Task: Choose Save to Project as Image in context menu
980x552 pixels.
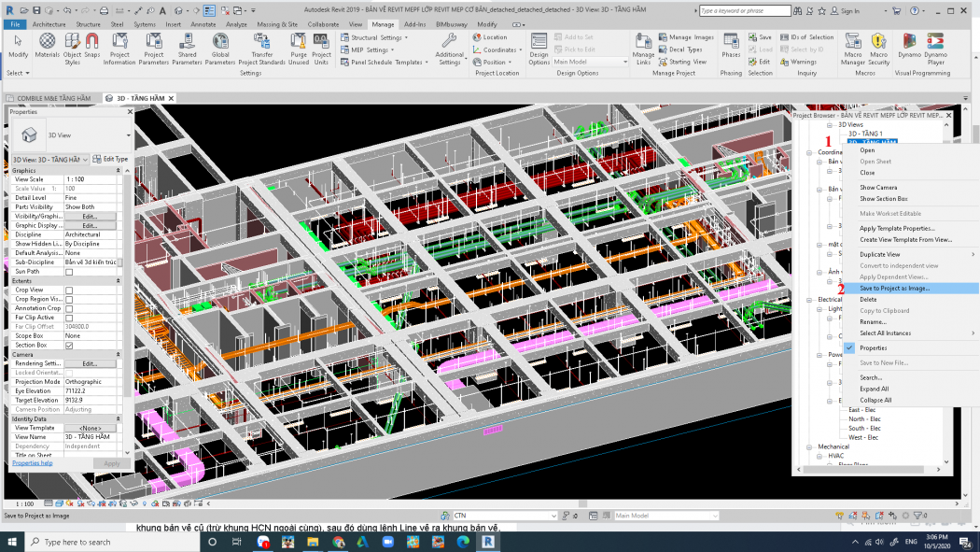Action: pos(896,288)
